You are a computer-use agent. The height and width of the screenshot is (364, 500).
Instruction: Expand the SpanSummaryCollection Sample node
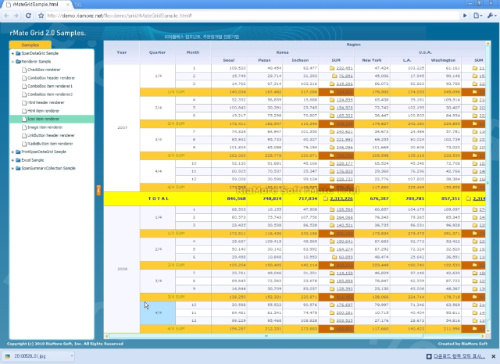13,168
